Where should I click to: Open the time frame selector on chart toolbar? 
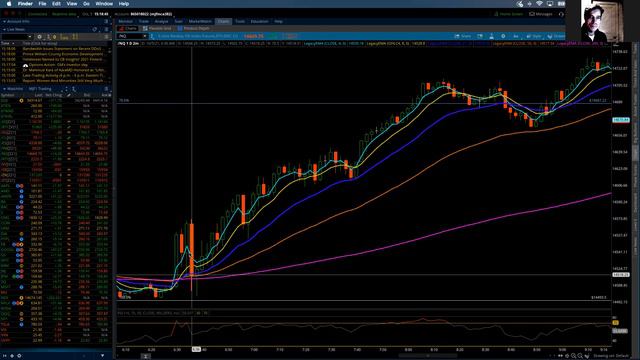[516, 36]
